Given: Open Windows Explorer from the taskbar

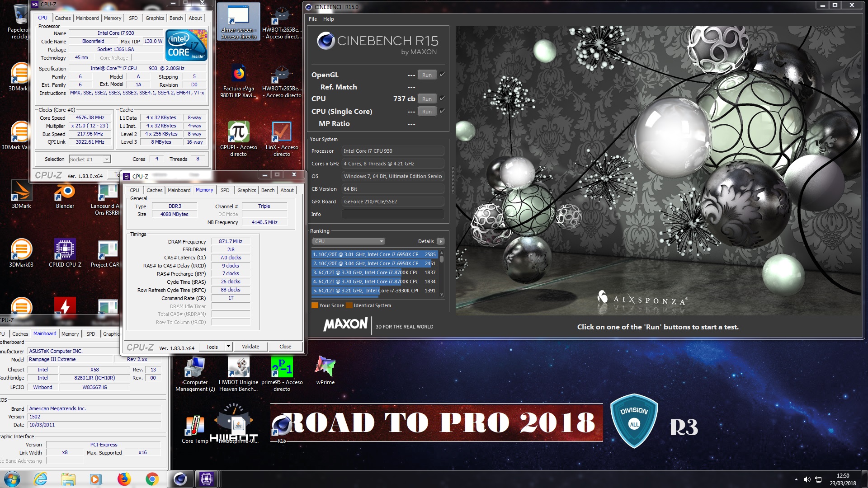Looking at the screenshot, I should [x=68, y=479].
